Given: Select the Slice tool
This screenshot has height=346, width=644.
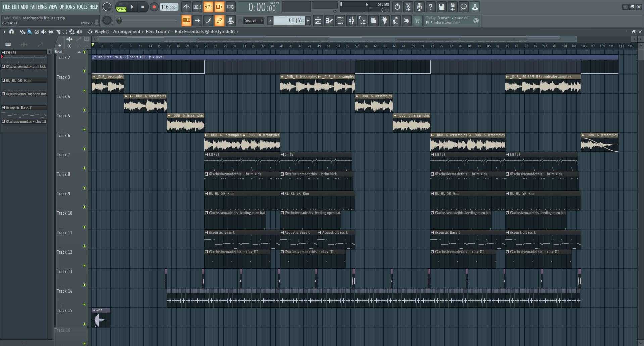Looking at the screenshot, I should pyautogui.click(x=58, y=32).
